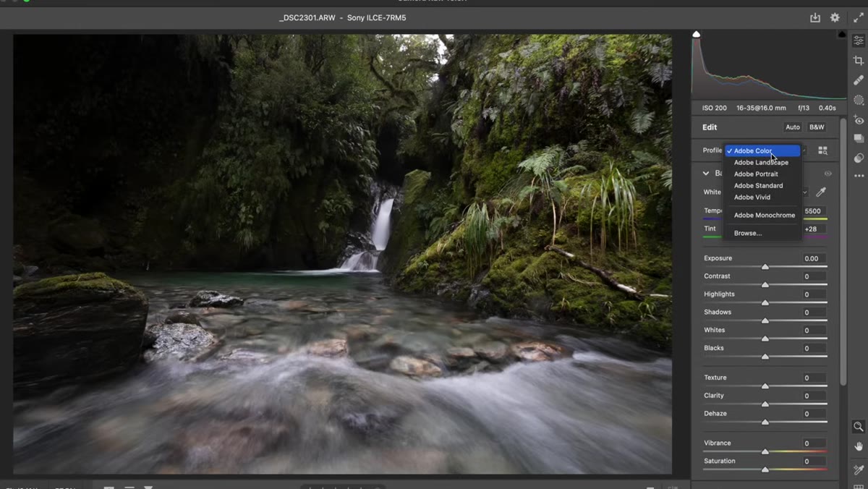The width and height of the screenshot is (868, 489).
Task: Choose Adobe Color in profile list
Action: pyautogui.click(x=763, y=151)
